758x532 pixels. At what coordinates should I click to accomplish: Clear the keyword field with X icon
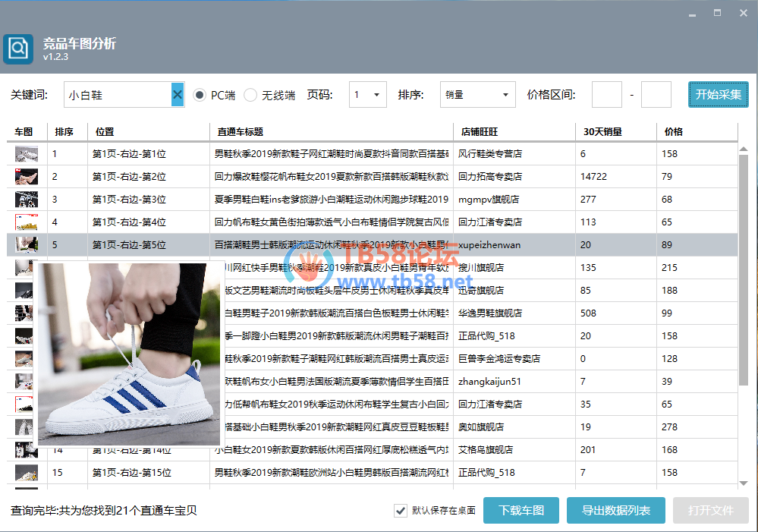pos(178,95)
